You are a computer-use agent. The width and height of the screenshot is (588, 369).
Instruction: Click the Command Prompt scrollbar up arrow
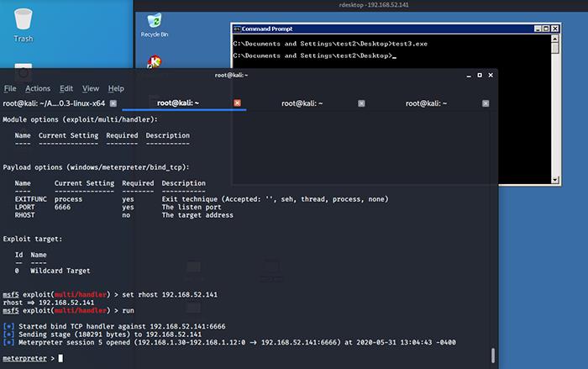pos(555,39)
